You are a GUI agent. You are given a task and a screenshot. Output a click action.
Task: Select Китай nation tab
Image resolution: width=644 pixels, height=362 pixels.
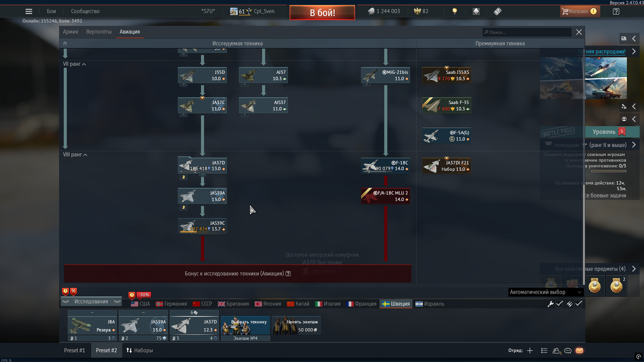(x=298, y=304)
